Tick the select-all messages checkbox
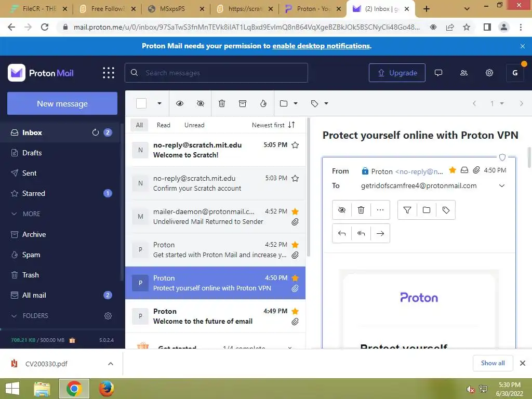The width and height of the screenshot is (532, 399). click(x=141, y=103)
